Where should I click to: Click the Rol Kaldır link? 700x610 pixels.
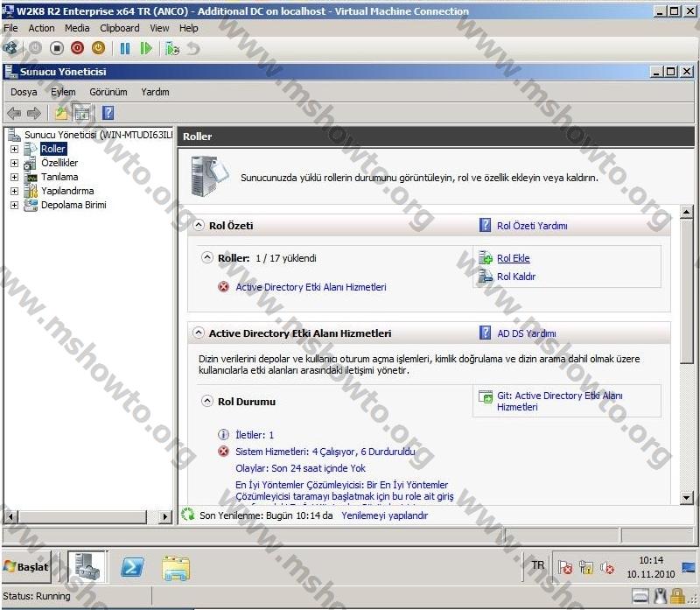516,277
